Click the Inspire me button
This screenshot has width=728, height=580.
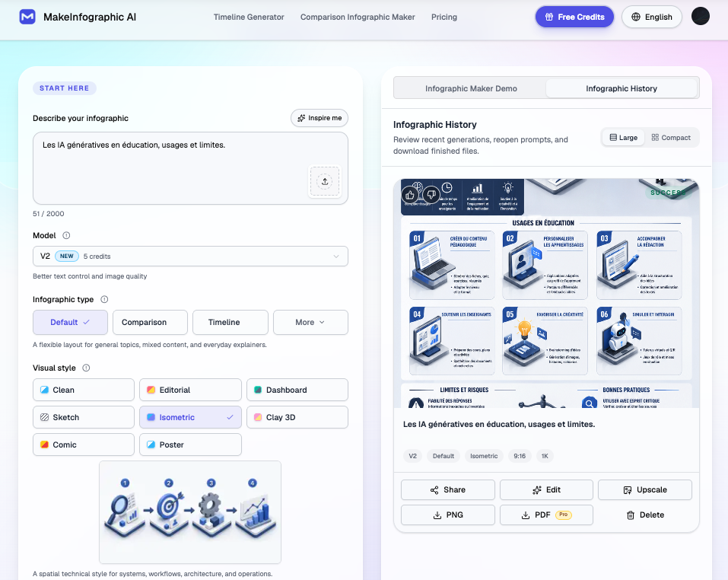(319, 118)
